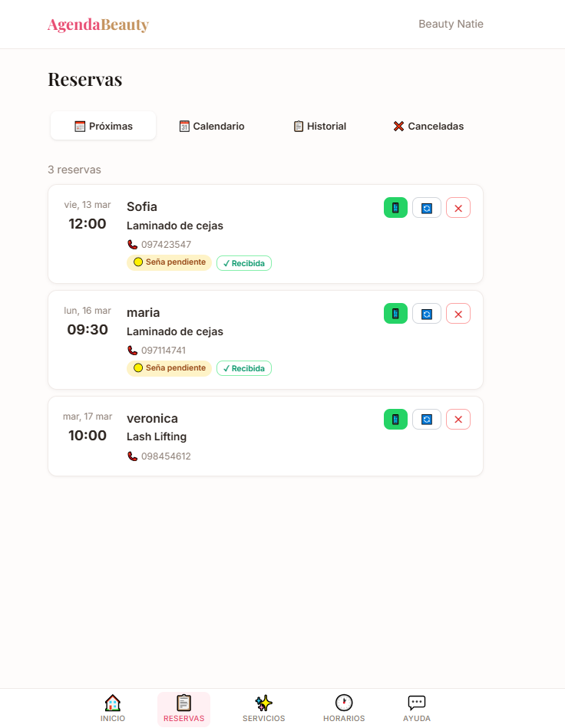Open HORARIOS via the clock icon
This screenshot has width=565, height=728.
(x=344, y=703)
